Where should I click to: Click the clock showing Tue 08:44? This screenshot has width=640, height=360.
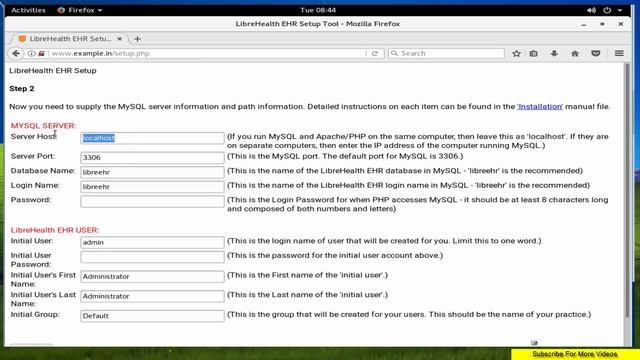(318, 10)
